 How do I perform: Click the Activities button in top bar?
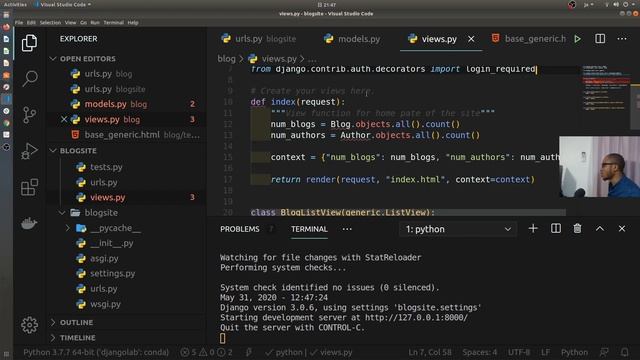(15, 4)
